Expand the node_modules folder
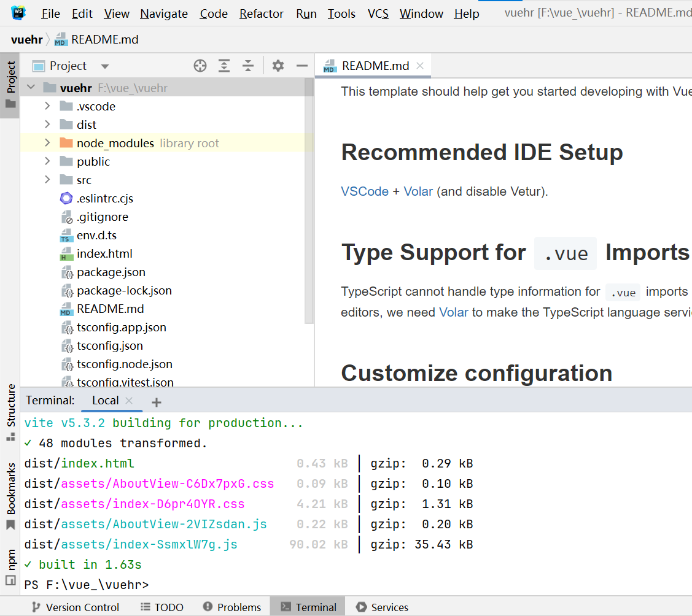Viewport: 692px width, 616px height. [x=48, y=142]
